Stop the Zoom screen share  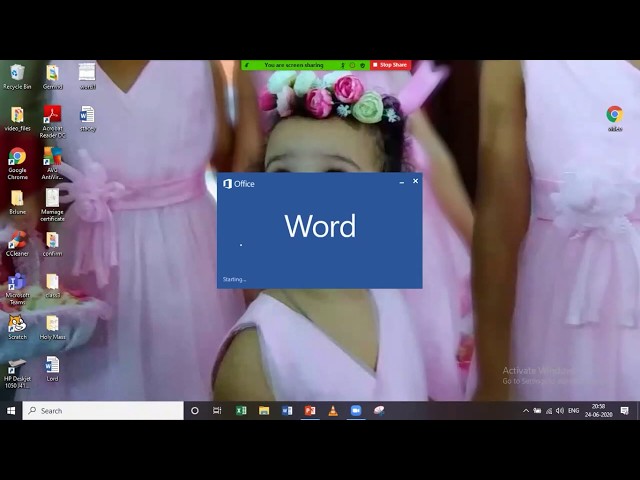(390, 65)
